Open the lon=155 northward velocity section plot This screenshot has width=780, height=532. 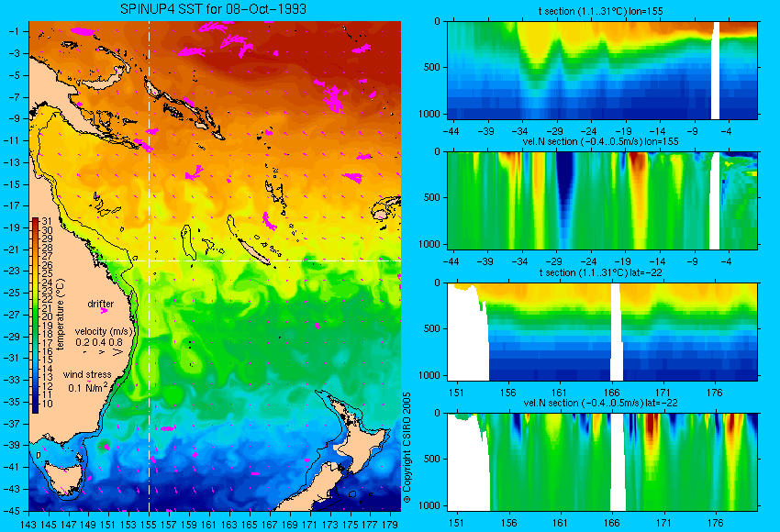tap(602, 200)
